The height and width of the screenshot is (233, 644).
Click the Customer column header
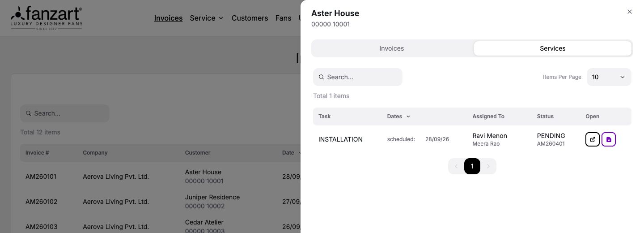click(198, 153)
